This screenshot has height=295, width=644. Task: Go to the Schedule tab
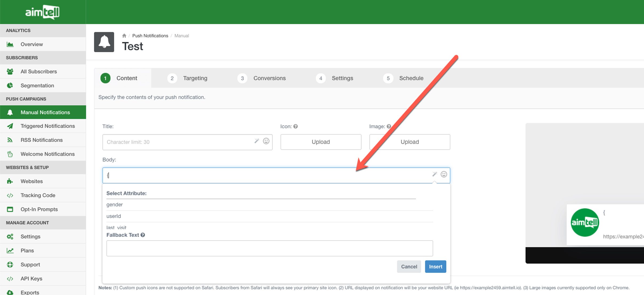(x=411, y=78)
